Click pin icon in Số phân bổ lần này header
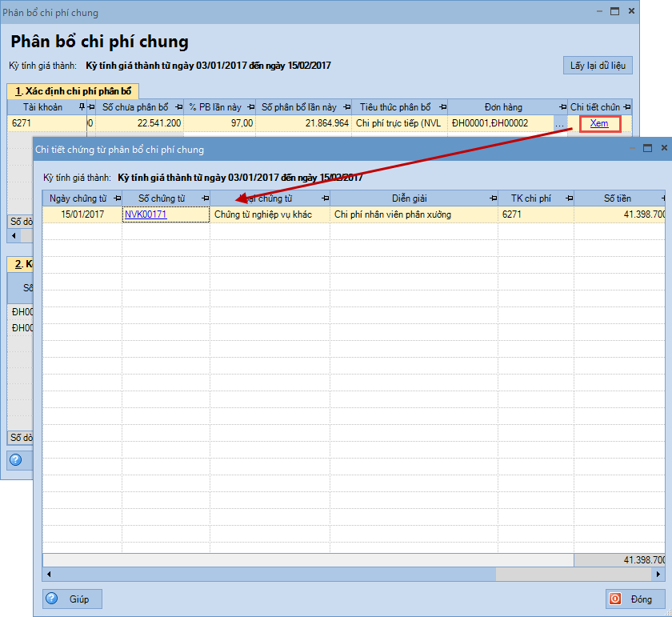Screen dimensions: 672x617 click(347, 107)
